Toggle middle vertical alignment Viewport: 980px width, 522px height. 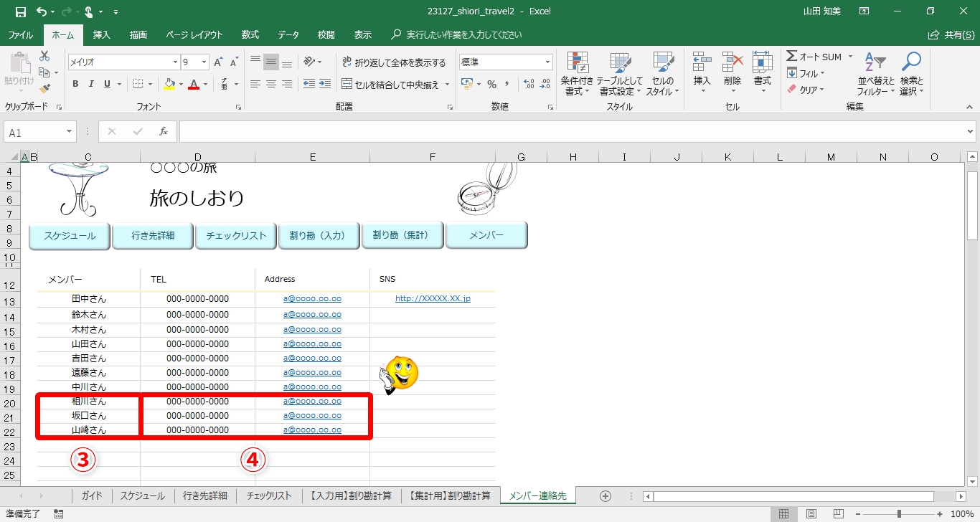[271, 62]
